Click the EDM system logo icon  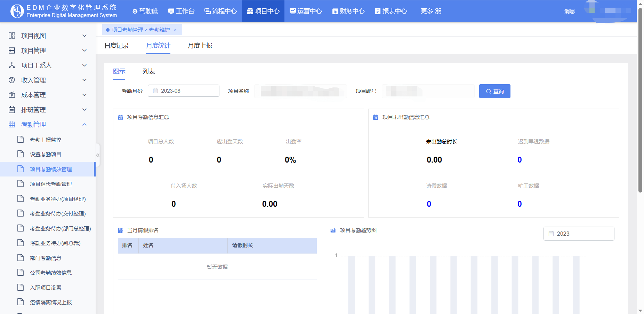click(17, 11)
